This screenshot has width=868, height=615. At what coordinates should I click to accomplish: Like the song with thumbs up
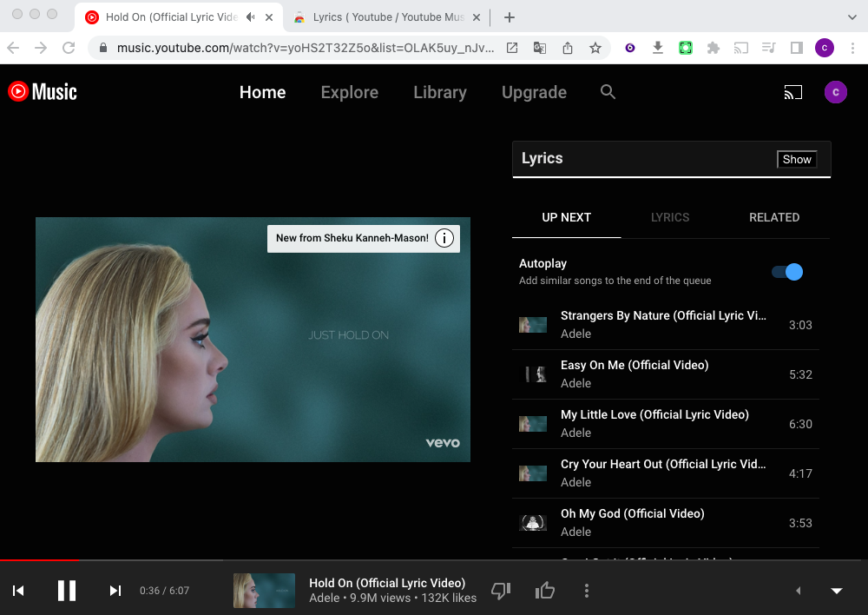[x=545, y=591]
